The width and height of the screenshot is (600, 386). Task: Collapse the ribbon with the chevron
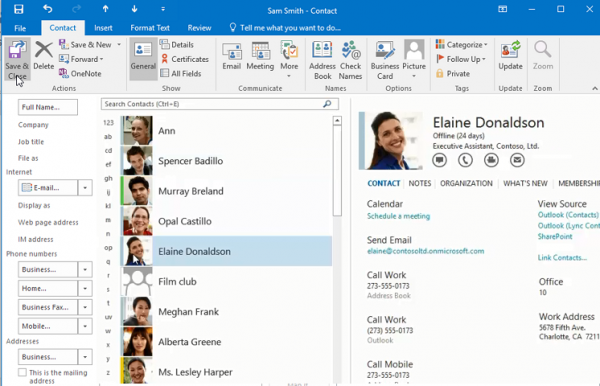[x=594, y=88]
